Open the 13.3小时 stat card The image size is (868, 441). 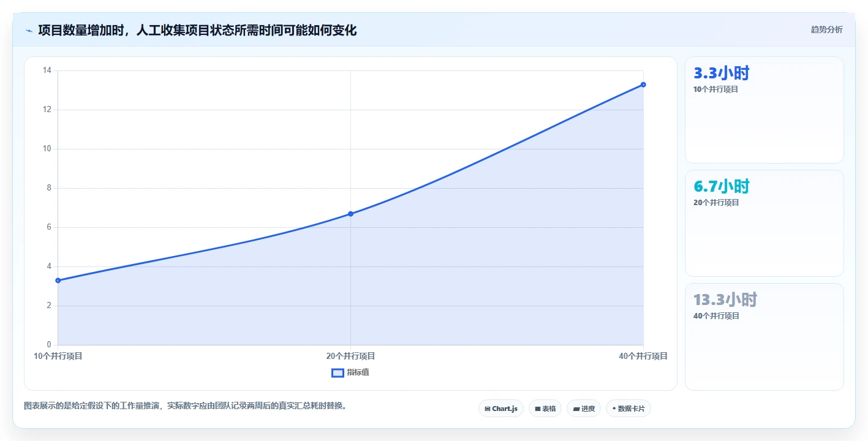pyautogui.click(x=764, y=337)
